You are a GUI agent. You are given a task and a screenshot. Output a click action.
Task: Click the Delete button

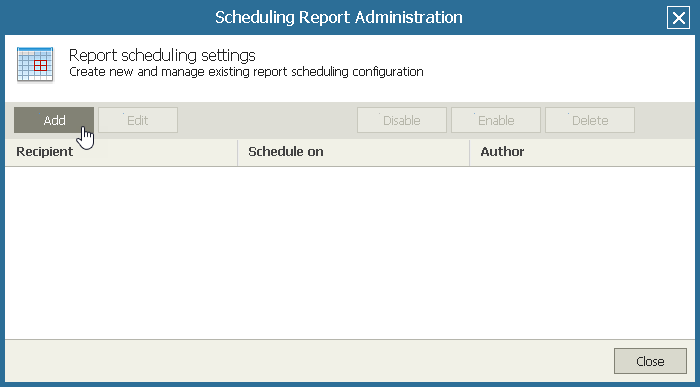tap(590, 120)
